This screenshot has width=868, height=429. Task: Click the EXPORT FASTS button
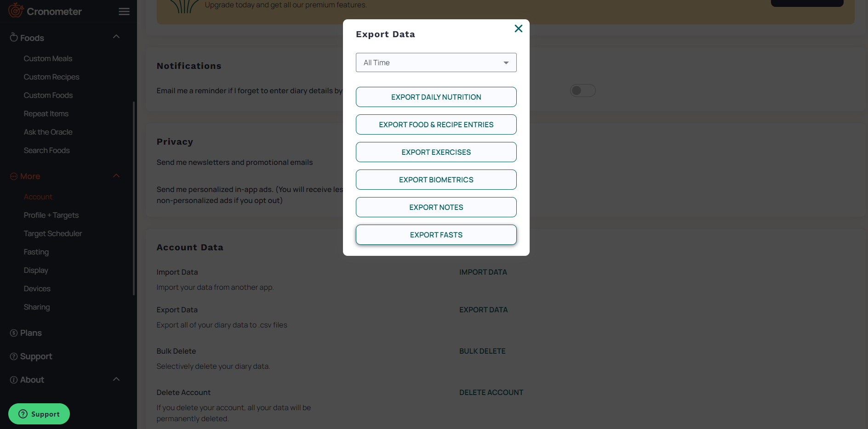point(436,235)
